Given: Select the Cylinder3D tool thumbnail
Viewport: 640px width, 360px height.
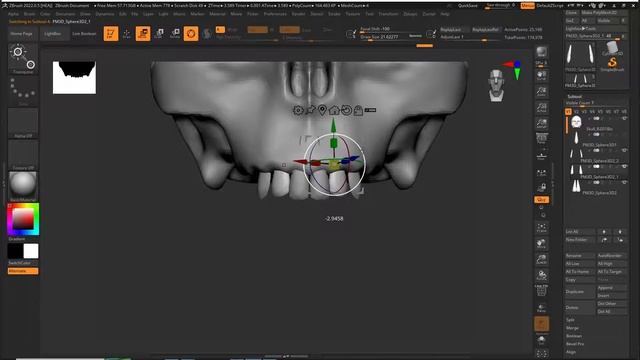Looking at the screenshot, I should pos(612,49).
